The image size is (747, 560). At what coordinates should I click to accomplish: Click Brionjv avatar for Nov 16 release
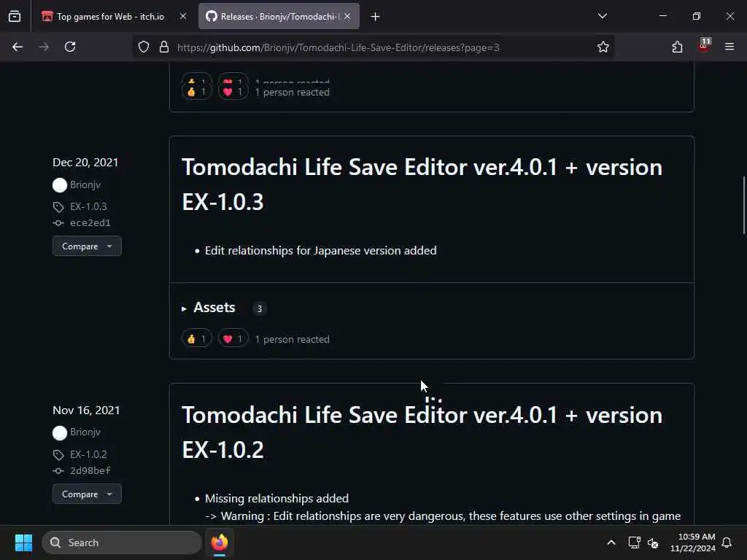(x=60, y=433)
